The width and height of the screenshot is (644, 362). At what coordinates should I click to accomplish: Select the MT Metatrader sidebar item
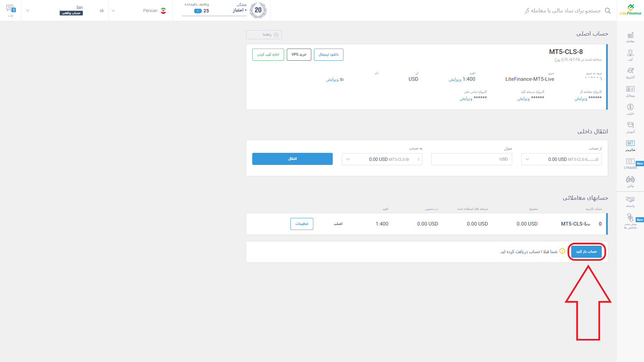click(630, 146)
